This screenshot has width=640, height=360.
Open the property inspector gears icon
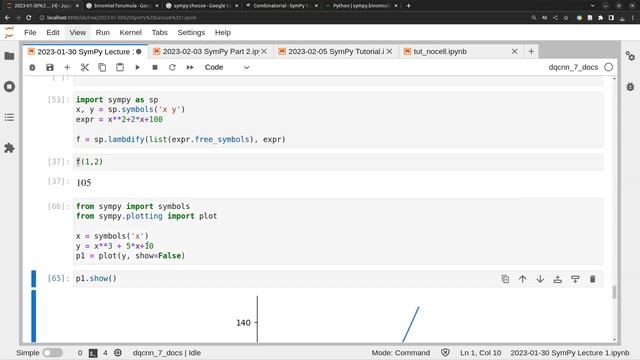pos(630,56)
